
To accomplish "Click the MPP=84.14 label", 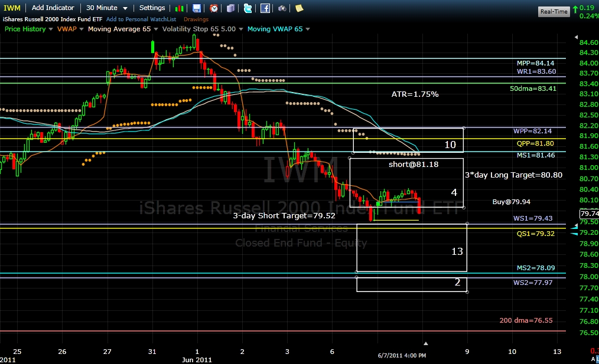I will (x=535, y=63).
